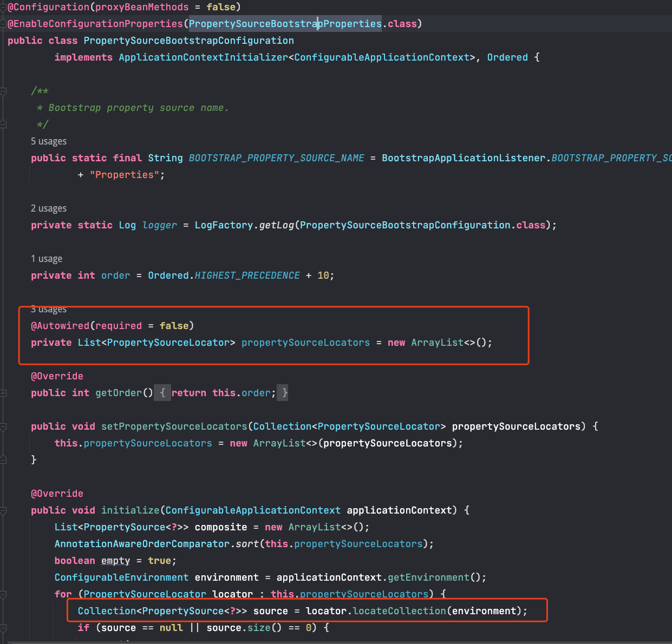Screen dimensions: 672x644
Task: Click the 'composite' variable name
Action: pyautogui.click(x=221, y=527)
